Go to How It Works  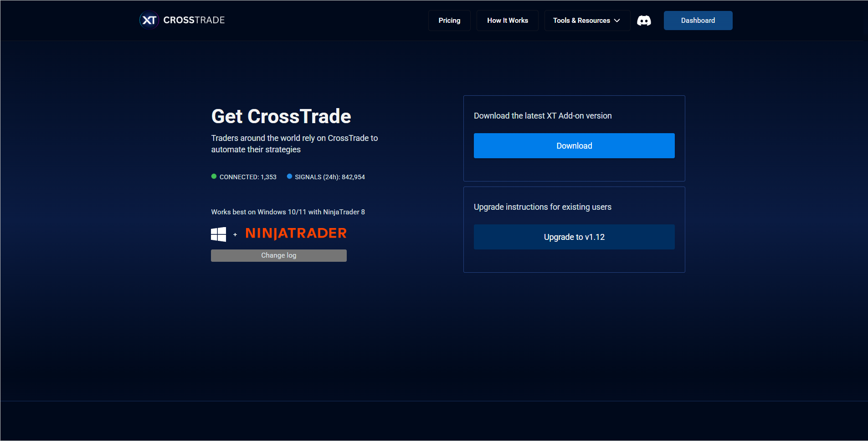point(507,21)
